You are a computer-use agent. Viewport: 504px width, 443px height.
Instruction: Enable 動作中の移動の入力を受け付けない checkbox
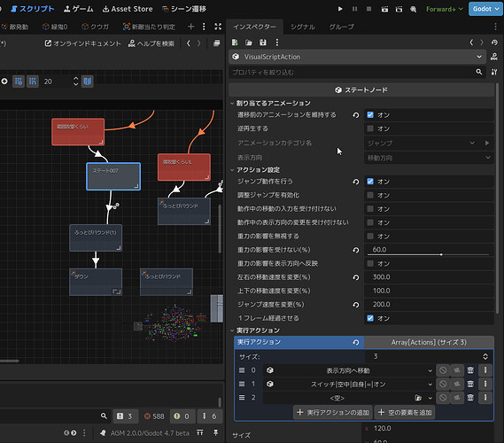coord(370,209)
